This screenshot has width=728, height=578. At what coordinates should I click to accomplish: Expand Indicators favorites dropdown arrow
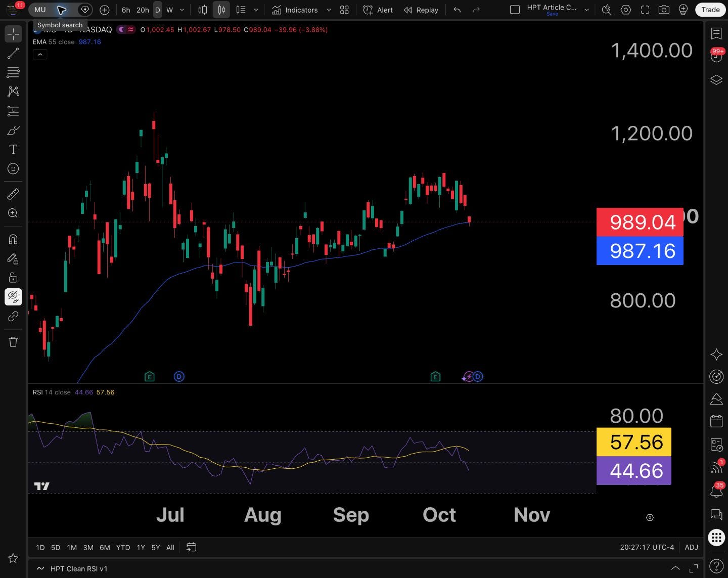(329, 10)
